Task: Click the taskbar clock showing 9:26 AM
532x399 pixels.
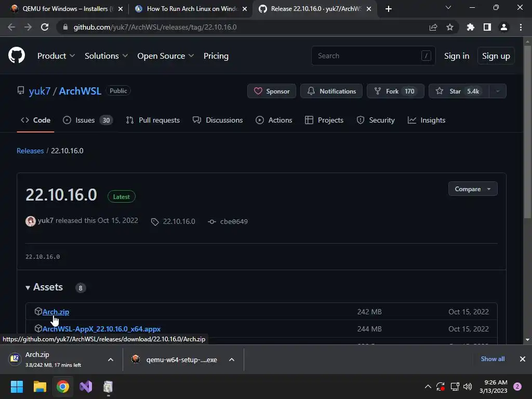Action: (494, 387)
